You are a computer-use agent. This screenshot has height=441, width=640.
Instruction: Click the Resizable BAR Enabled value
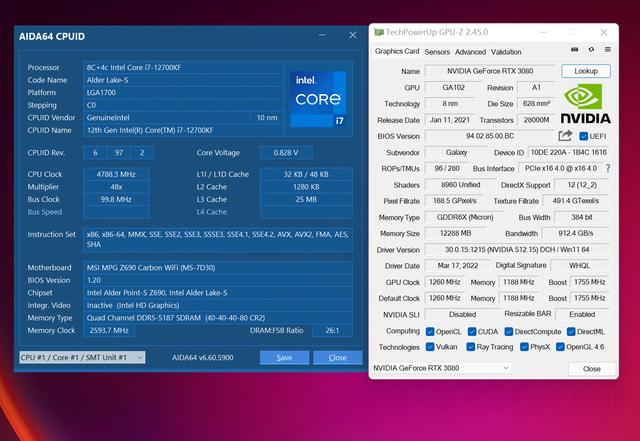pos(582,314)
